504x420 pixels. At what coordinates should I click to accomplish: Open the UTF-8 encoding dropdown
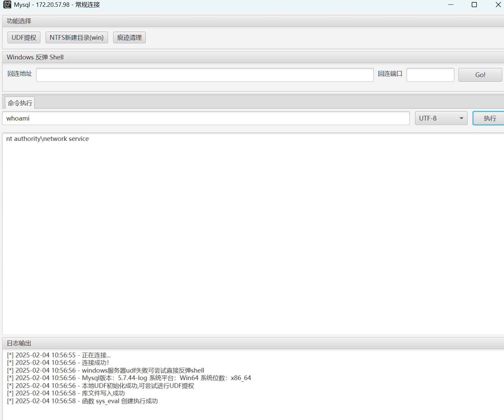pos(441,118)
